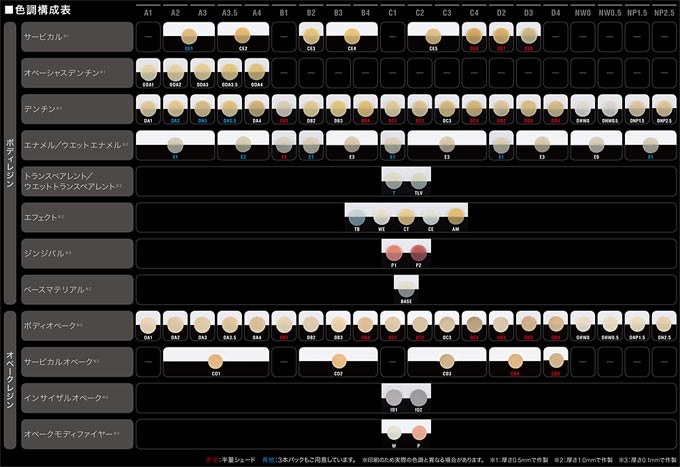Screen dimensions: 680x467
Task: Choose the P1 gingival pink swatch
Action: pyautogui.click(x=394, y=253)
